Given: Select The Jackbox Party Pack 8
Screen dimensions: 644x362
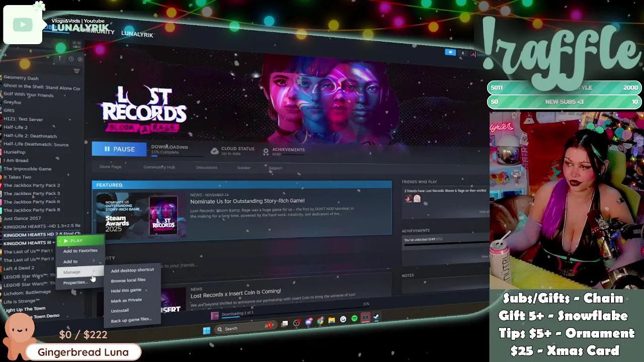Looking at the screenshot, I should 32,210.
